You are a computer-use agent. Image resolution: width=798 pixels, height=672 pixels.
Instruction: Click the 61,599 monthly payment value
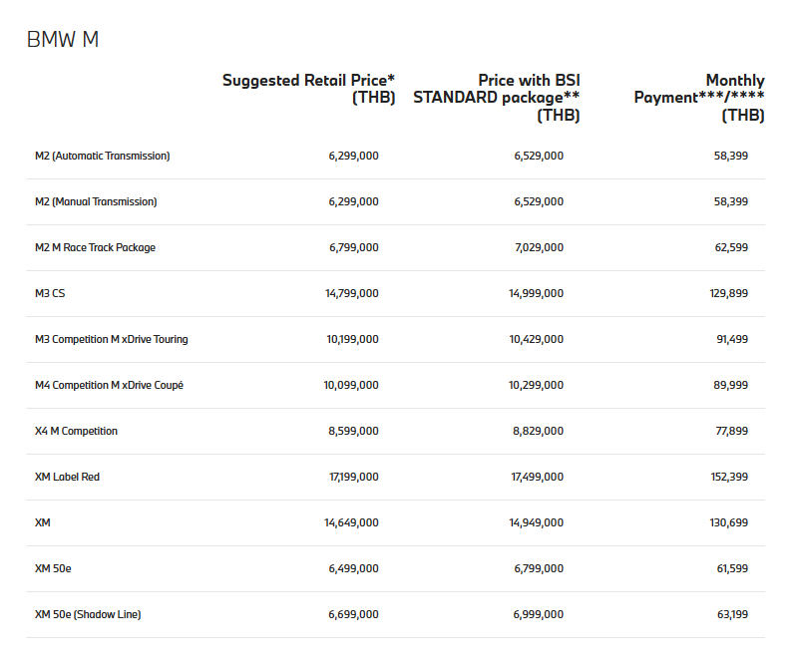point(732,568)
